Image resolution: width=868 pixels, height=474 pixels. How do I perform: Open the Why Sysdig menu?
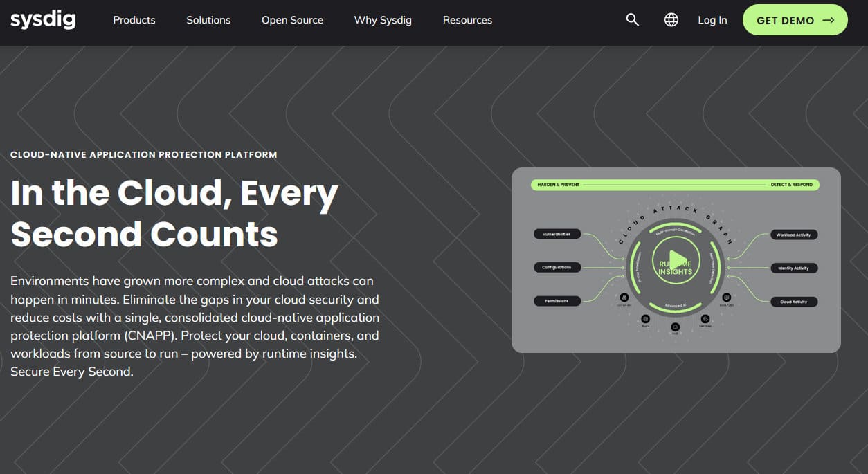(x=383, y=20)
